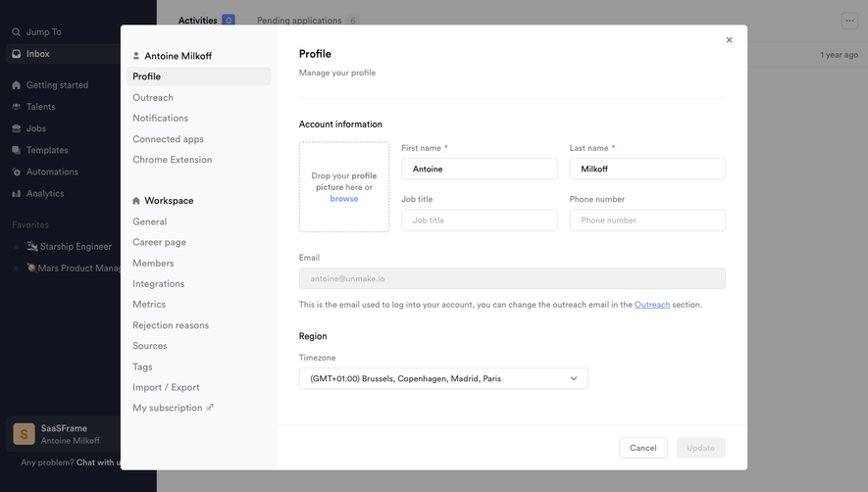Click the disabled Email field
This screenshot has height=492, width=868.
pyautogui.click(x=512, y=278)
